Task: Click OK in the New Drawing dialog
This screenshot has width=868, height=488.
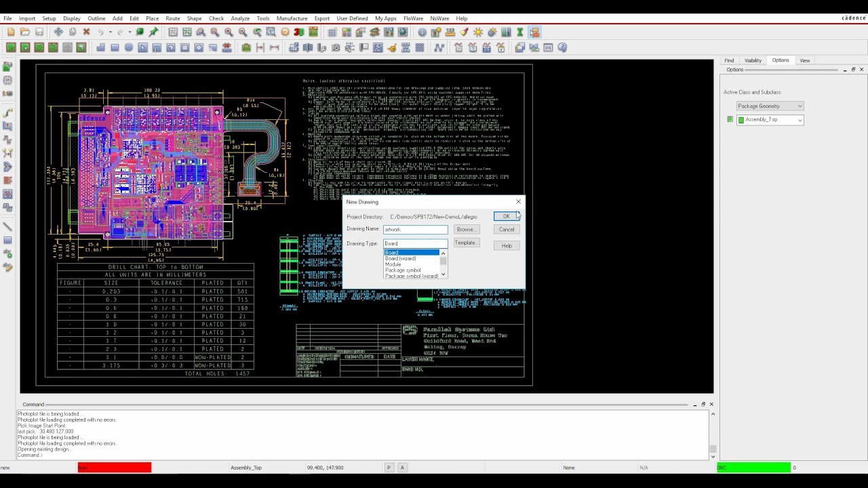Action: coord(506,216)
